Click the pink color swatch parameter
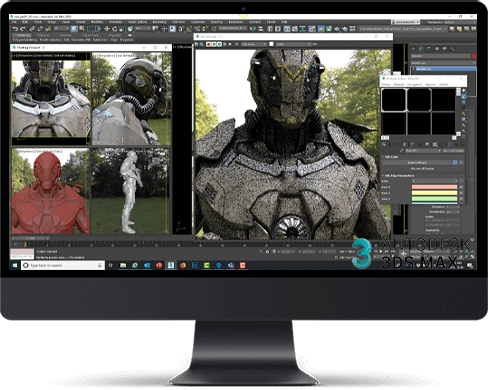 (434, 187)
